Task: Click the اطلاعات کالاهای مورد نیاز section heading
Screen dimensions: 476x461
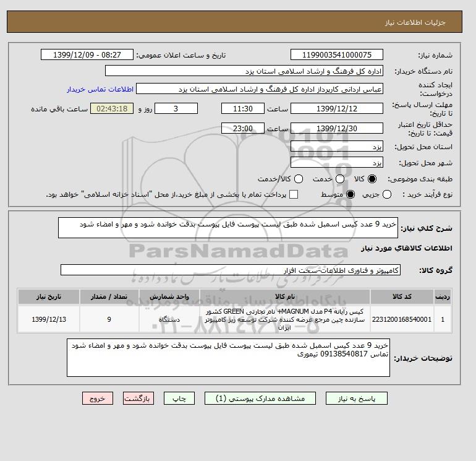Action: pyautogui.click(x=407, y=248)
